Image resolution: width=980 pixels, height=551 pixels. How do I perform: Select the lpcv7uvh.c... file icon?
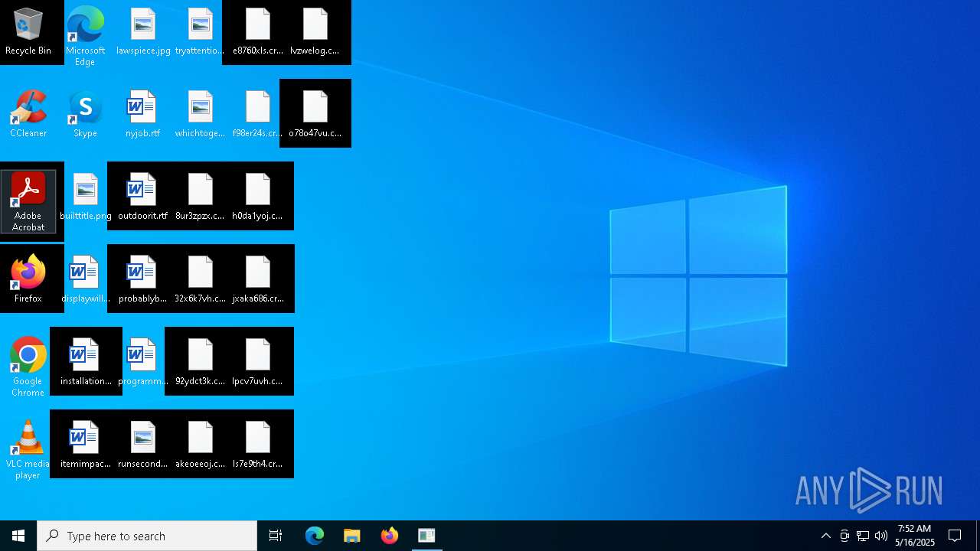[x=258, y=363]
